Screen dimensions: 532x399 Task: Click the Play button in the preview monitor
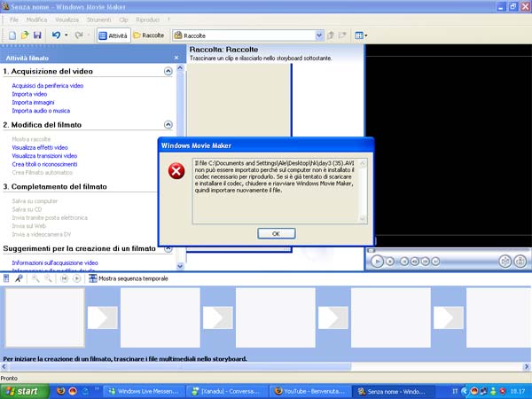click(x=377, y=262)
